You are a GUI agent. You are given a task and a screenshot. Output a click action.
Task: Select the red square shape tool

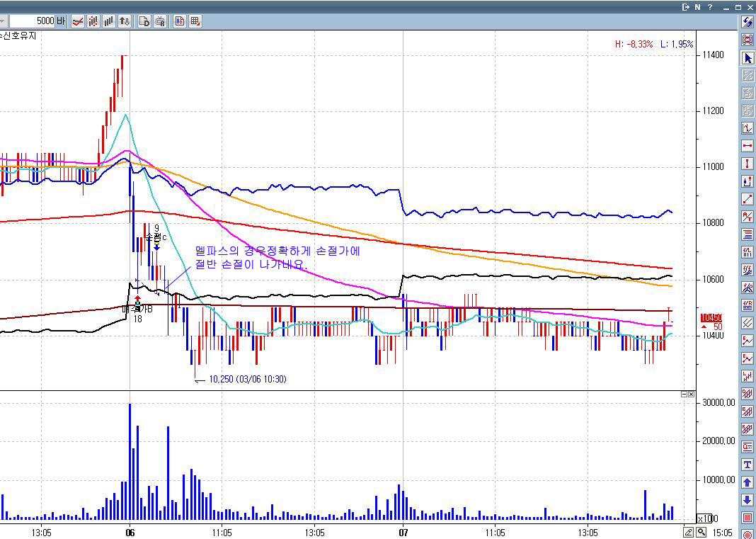click(x=748, y=518)
